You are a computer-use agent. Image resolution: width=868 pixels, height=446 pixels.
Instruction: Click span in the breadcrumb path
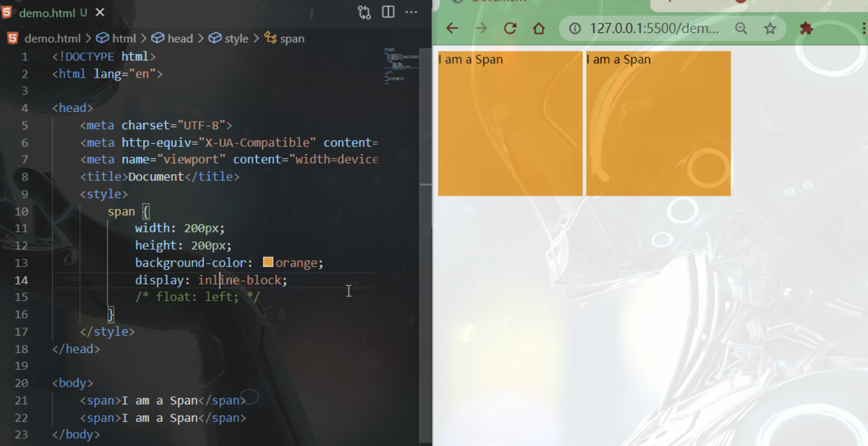pyautogui.click(x=292, y=38)
